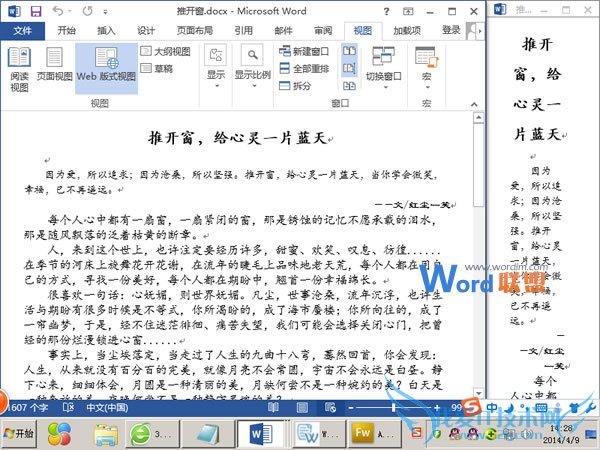The image size is (600, 450).
Task: Toggle synchronous scrolling in Window group
Action: coord(348,68)
